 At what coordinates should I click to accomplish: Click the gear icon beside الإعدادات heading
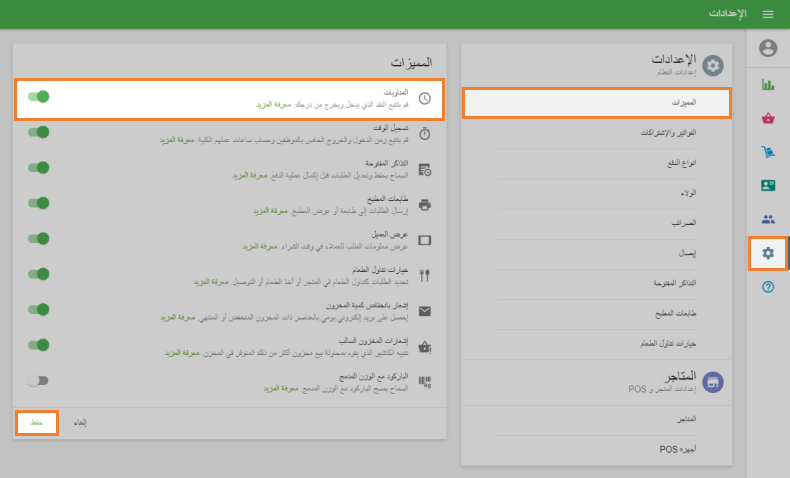click(x=713, y=65)
